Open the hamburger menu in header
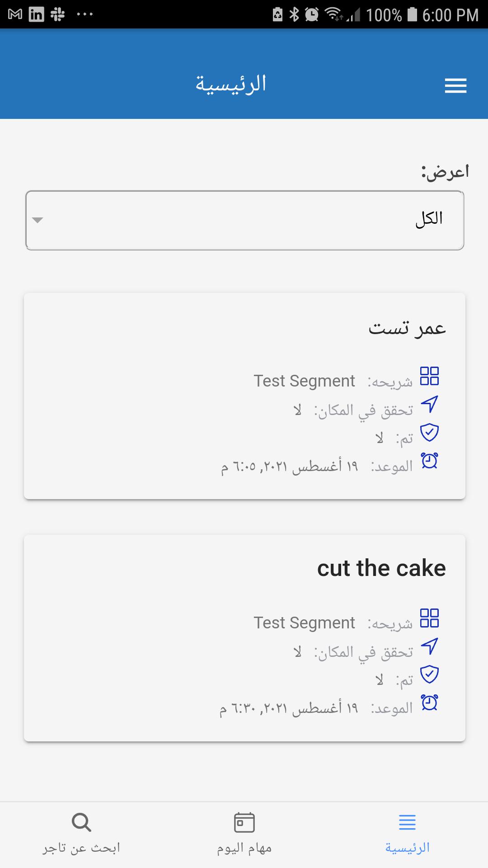 [x=455, y=86]
